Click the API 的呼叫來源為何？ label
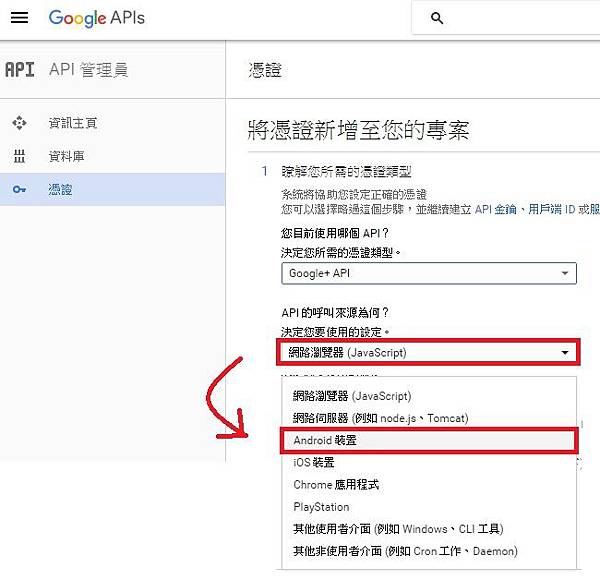The image size is (600, 580). tap(335, 313)
